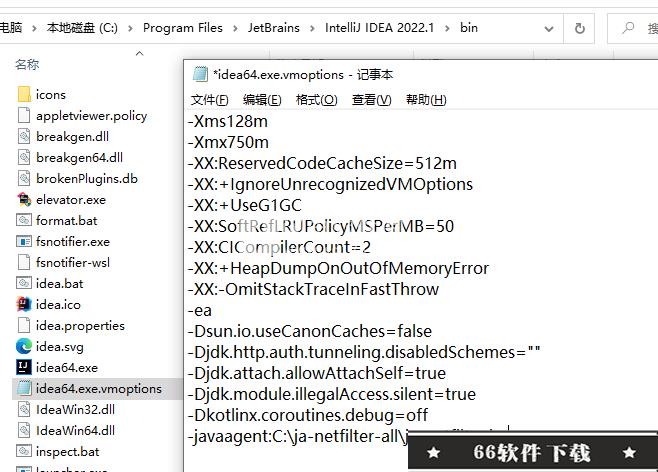Screen dimensions: 658x472
Task: Open the 文件(F) menu in Notepad
Action: pos(209,100)
